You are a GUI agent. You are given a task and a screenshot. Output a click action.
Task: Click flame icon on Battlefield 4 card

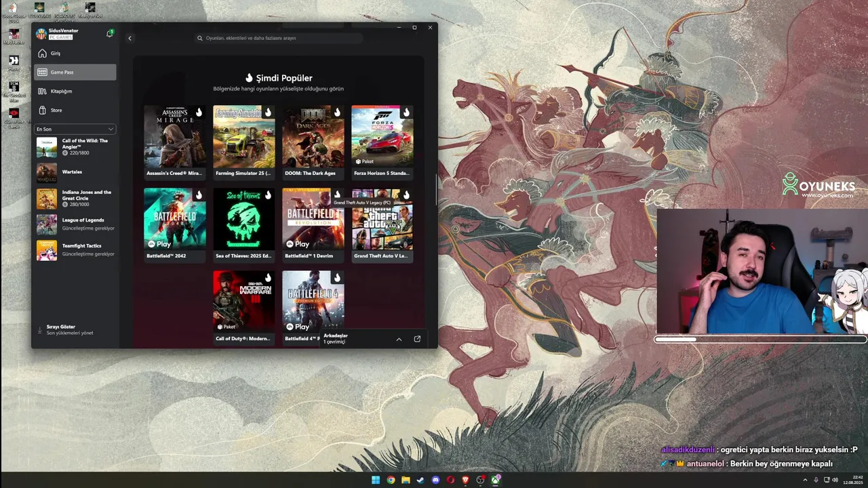pos(337,278)
